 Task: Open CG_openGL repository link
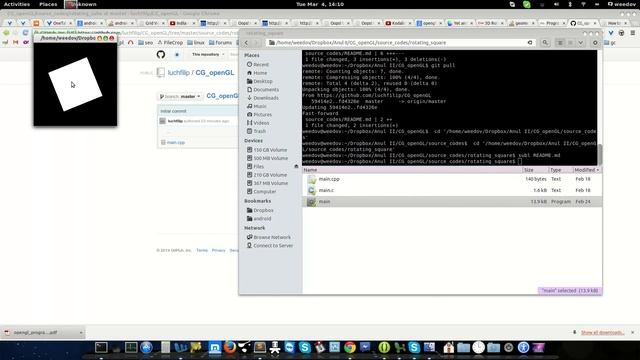click(215, 73)
